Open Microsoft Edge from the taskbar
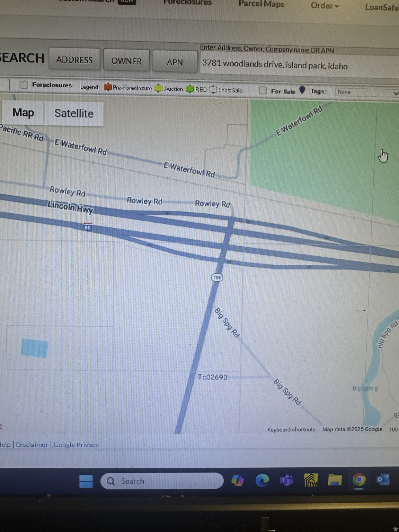The width and height of the screenshot is (399, 532). (x=262, y=480)
